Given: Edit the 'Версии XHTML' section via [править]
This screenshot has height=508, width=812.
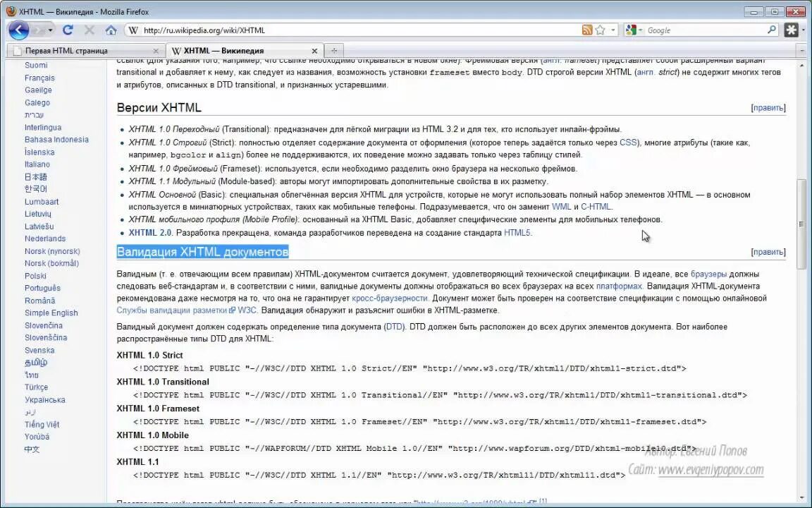Looking at the screenshot, I should (x=768, y=108).
